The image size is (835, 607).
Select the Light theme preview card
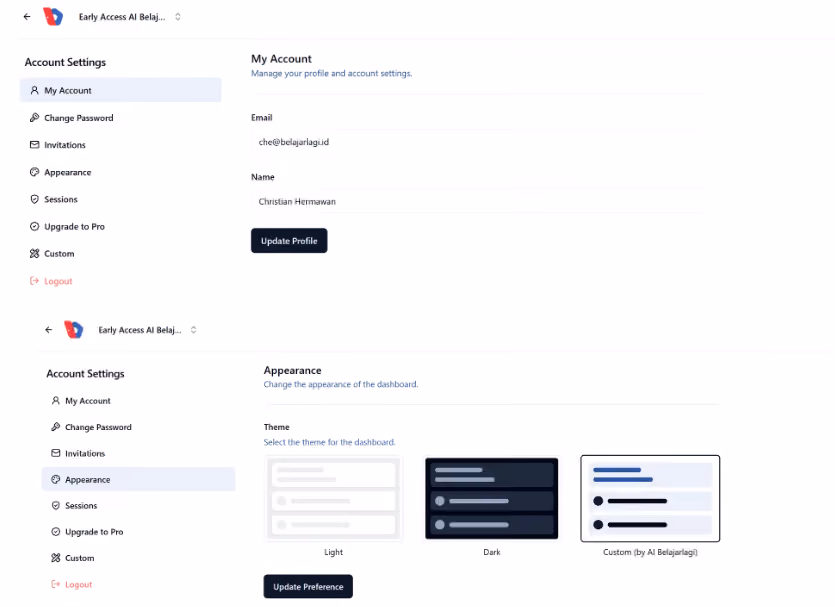coord(333,498)
